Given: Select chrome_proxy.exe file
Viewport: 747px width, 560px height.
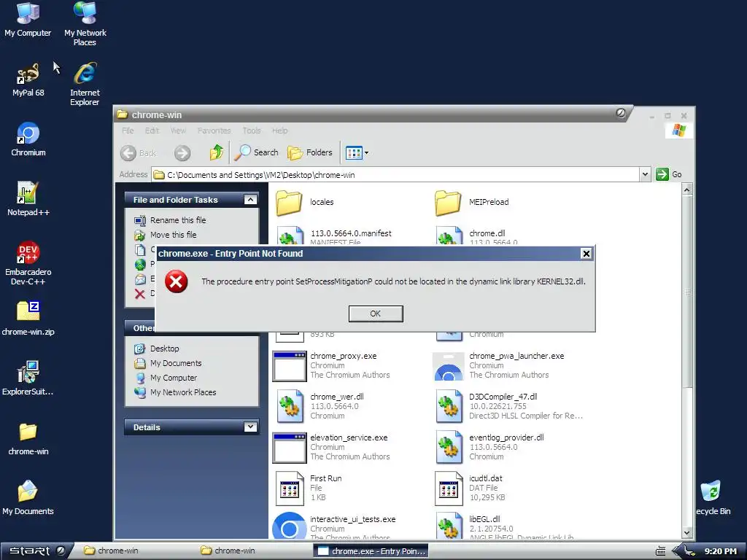Looking at the screenshot, I should (332, 366).
